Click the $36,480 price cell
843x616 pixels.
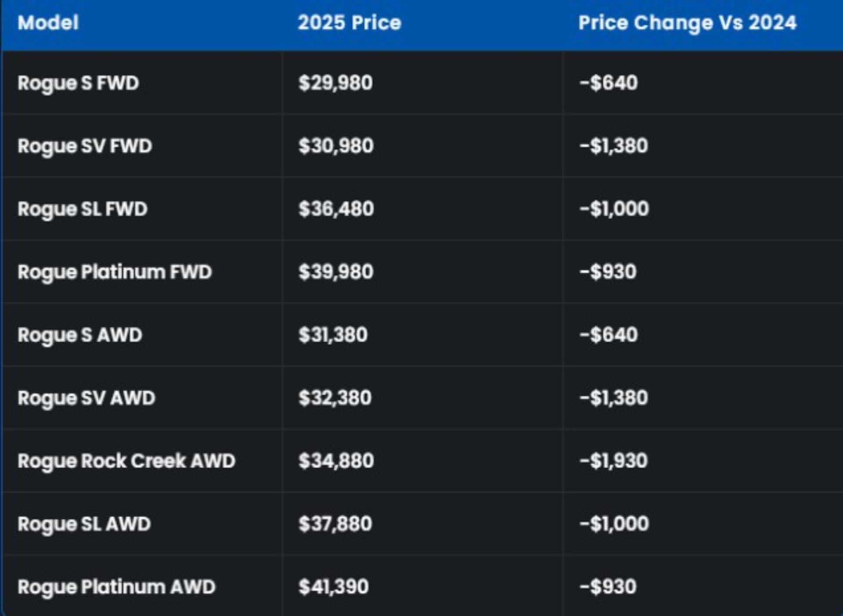coord(336,209)
